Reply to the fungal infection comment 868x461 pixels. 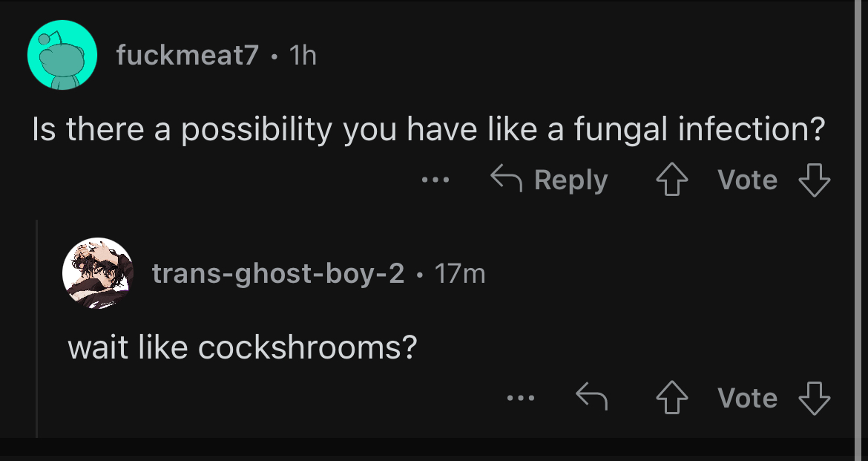549,180
